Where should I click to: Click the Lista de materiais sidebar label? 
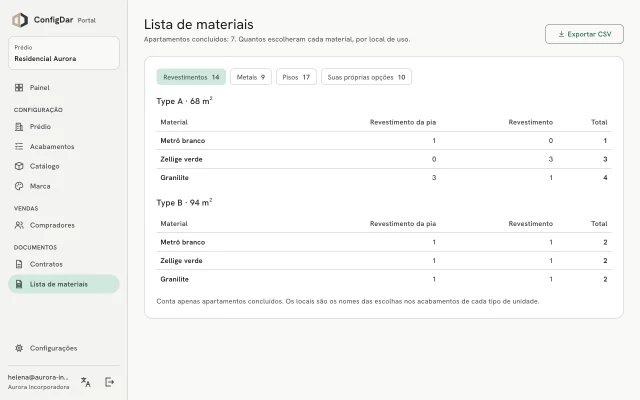59,284
